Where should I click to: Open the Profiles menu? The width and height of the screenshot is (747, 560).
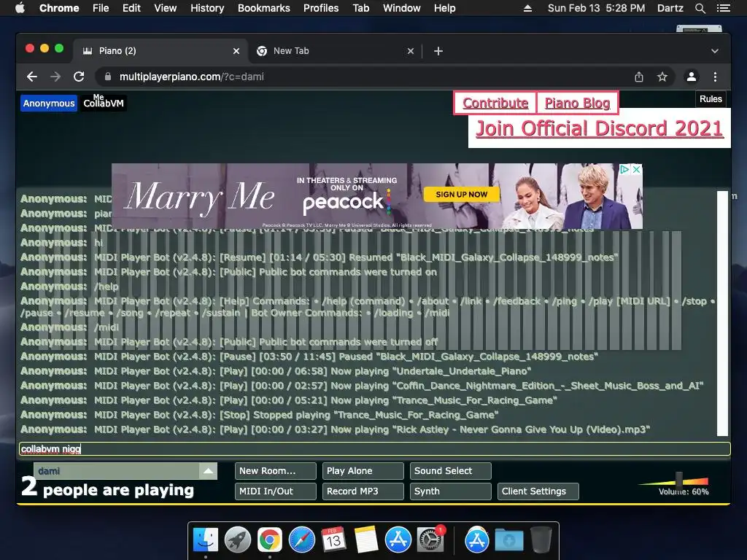coord(321,8)
